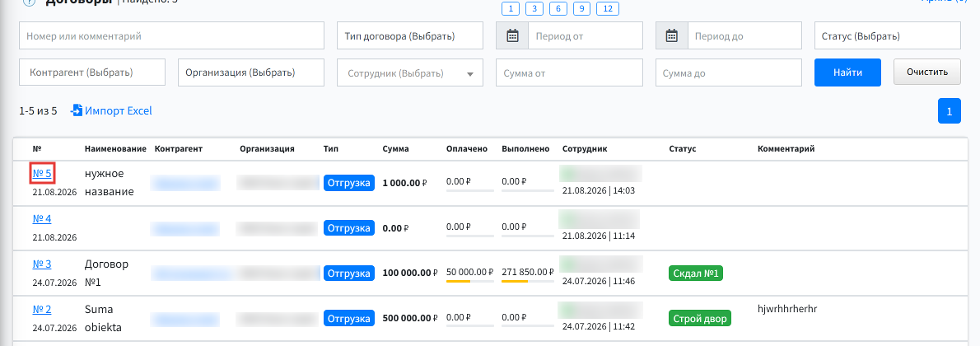This screenshot has height=346, width=980.
Task: Focus the Сумма до field
Action: coord(729,72)
